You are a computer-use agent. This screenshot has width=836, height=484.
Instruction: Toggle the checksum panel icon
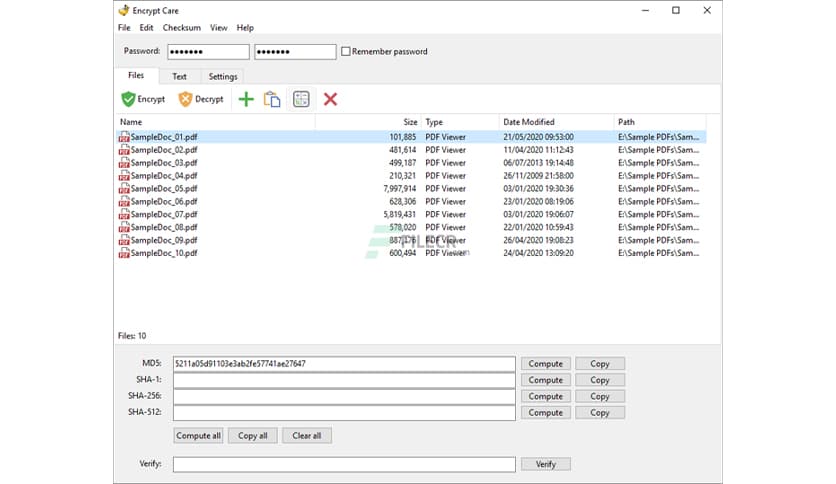(x=301, y=99)
